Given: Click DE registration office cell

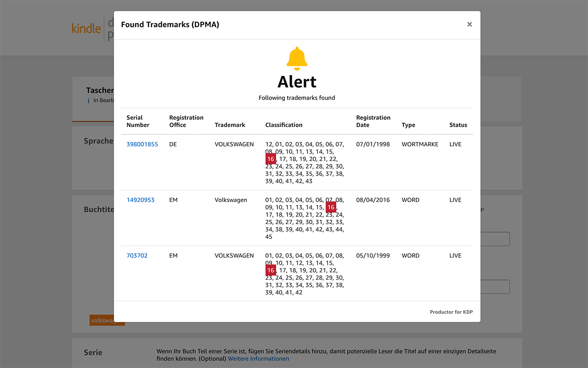Looking at the screenshot, I should tap(173, 144).
